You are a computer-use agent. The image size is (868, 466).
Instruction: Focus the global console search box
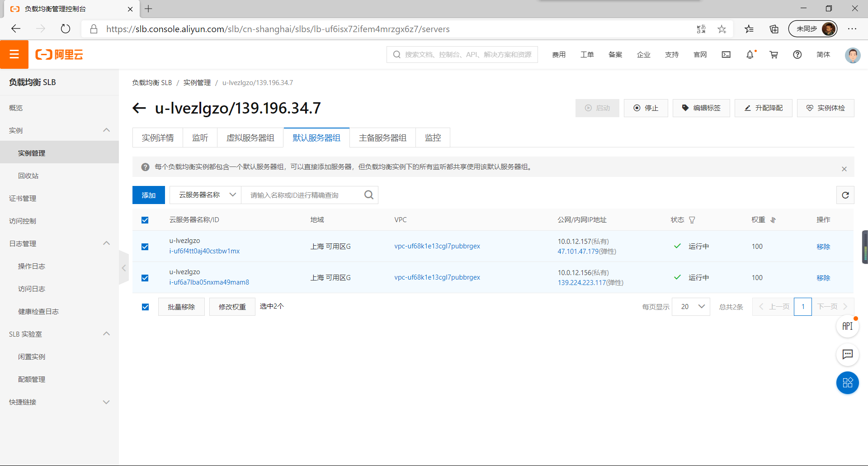tap(462, 54)
